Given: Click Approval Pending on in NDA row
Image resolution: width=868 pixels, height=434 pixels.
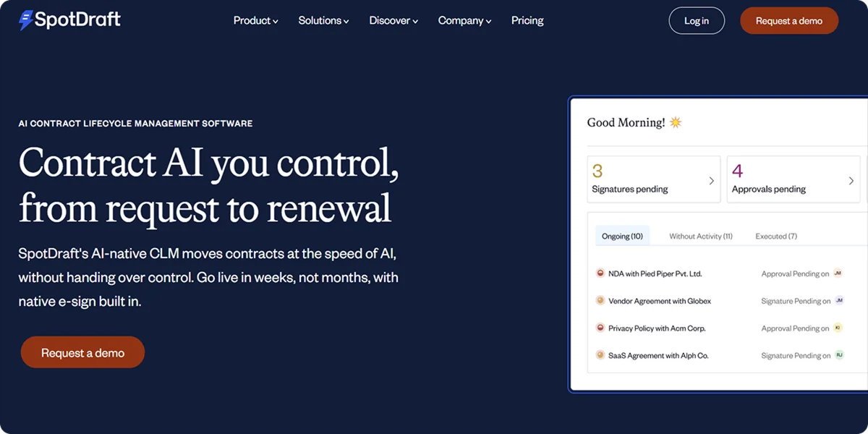Looking at the screenshot, I should (795, 274).
